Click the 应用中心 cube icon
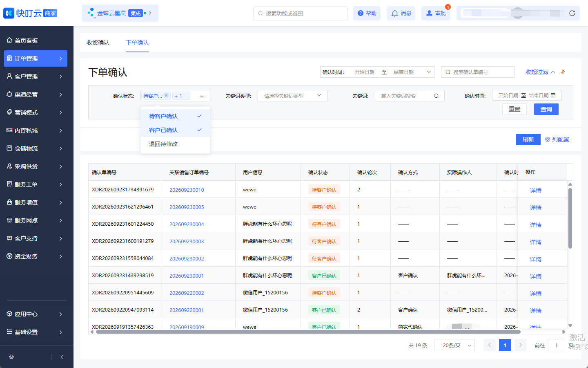The width and height of the screenshot is (588, 368). 9,314
